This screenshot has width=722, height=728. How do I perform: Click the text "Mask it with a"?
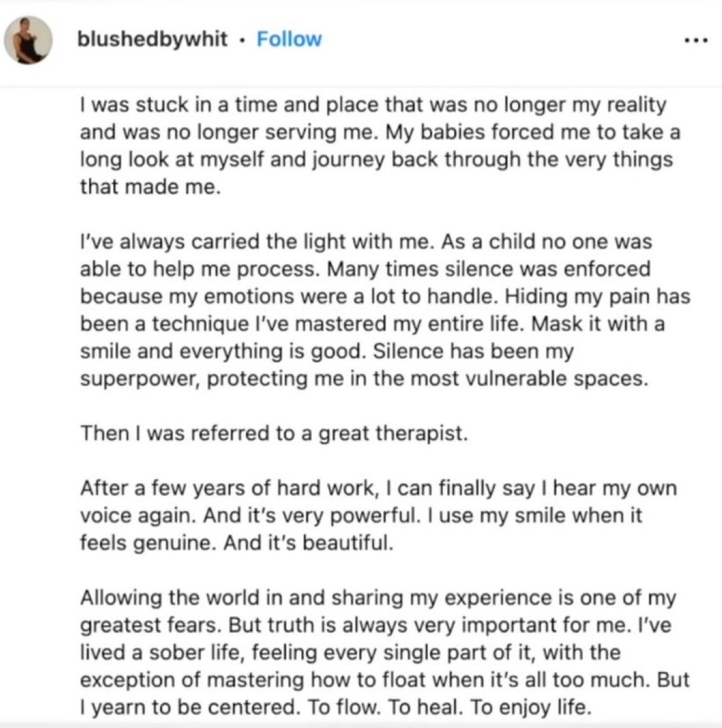point(597,324)
